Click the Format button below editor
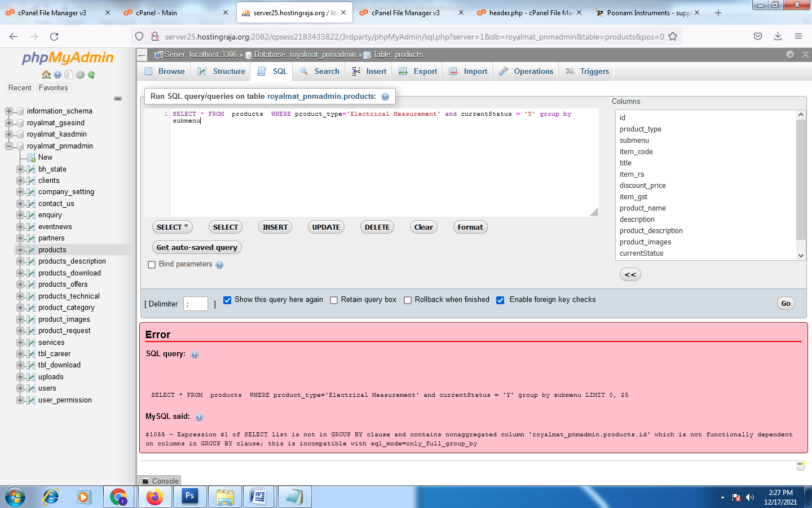Viewport: 812px width, 508px height. tap(470, 227)
